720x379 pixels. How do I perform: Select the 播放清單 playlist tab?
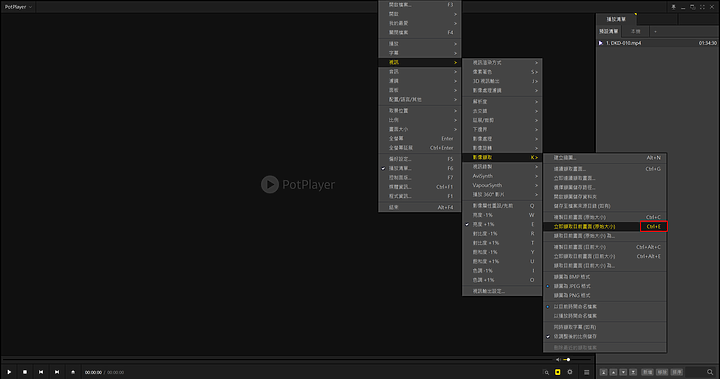coord(616,19)
